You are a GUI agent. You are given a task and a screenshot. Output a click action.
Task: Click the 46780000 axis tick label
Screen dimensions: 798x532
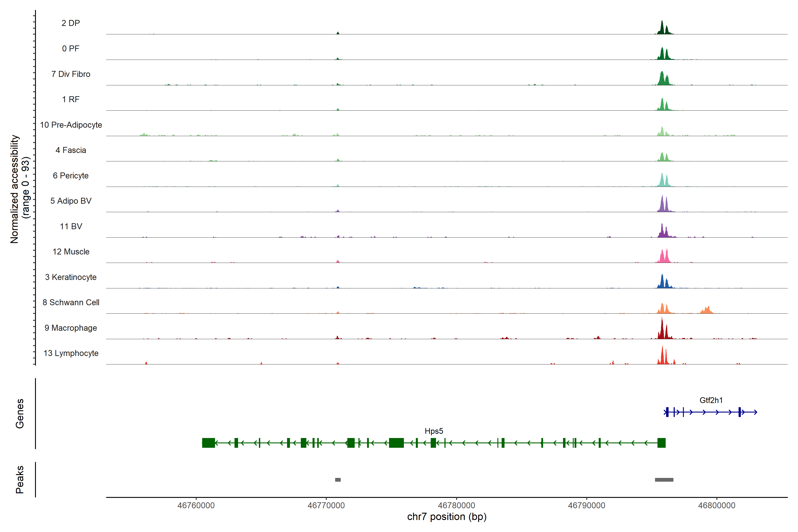click(456, 505)
